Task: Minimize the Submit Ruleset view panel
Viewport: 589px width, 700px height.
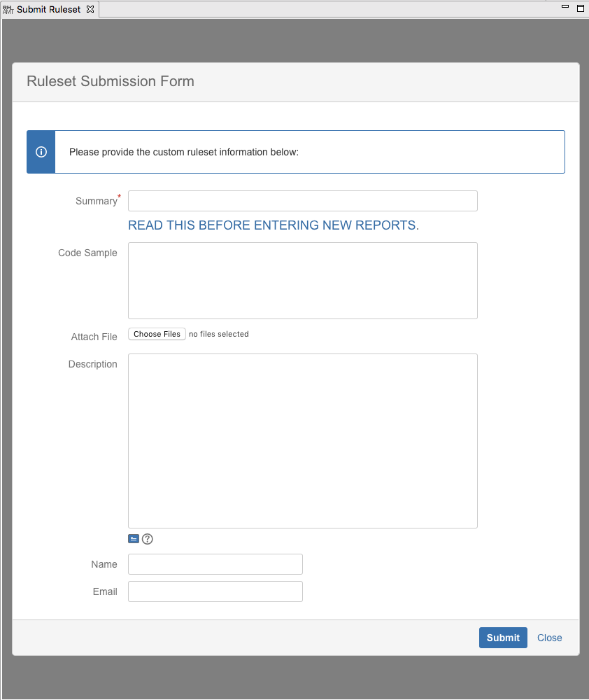Action: click(565, 8)
